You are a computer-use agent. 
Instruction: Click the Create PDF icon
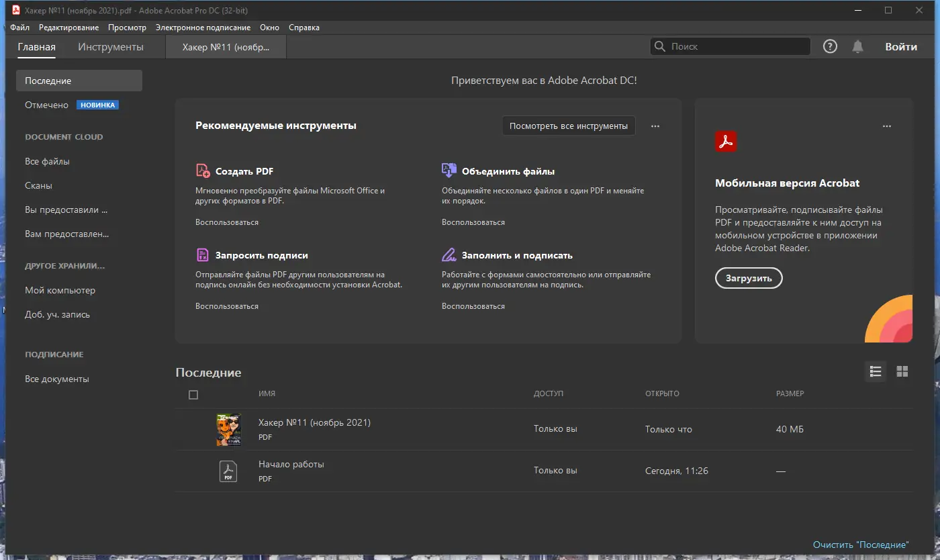pyautogui.click(x=203, y=171)
